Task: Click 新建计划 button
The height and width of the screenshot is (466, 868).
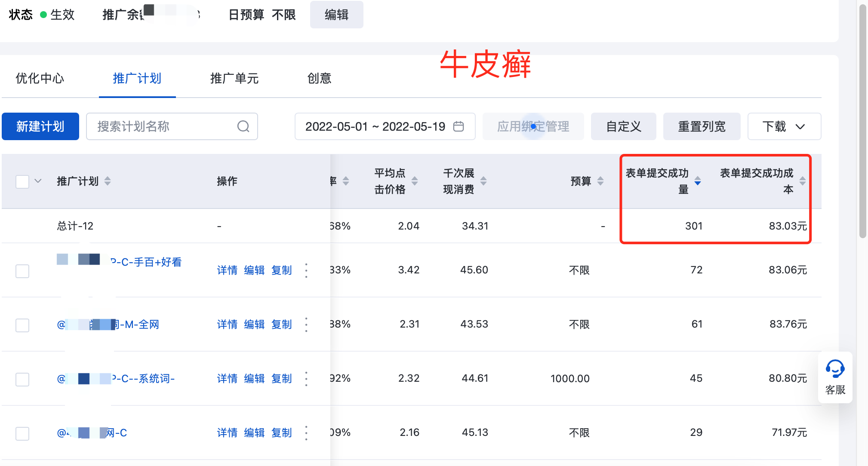Action: (40, 126)
